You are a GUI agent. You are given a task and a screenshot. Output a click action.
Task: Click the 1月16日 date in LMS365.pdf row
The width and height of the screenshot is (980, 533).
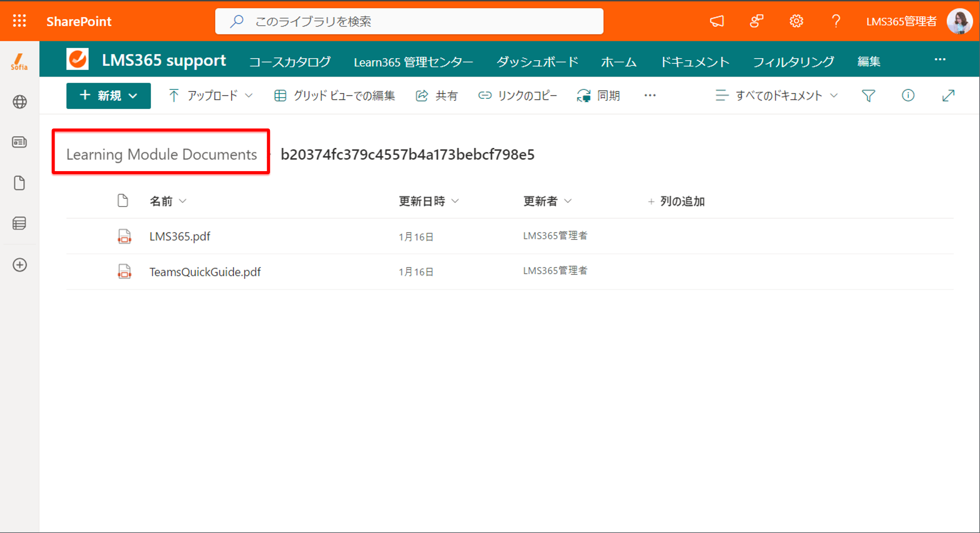(416, 237)
